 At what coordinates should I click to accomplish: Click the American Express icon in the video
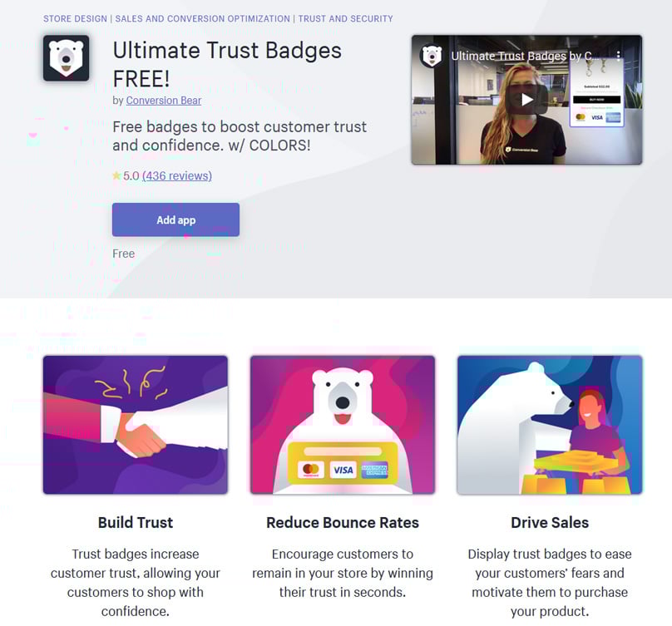point(614,117)
